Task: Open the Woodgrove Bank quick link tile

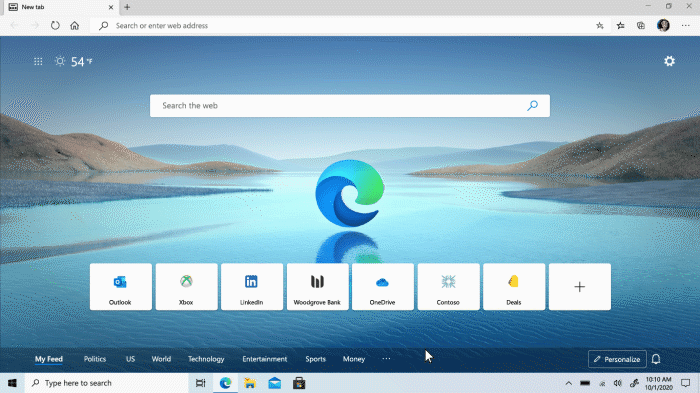Action: point(317,287)
